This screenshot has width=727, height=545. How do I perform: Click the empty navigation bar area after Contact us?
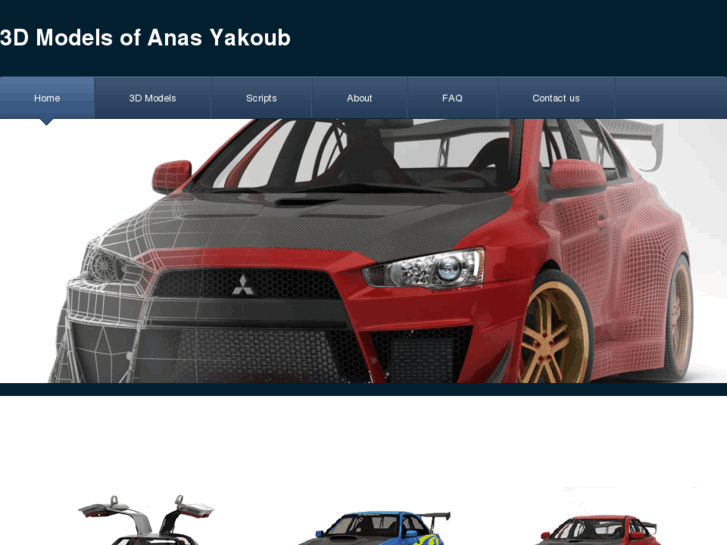[x=671, y=98]
